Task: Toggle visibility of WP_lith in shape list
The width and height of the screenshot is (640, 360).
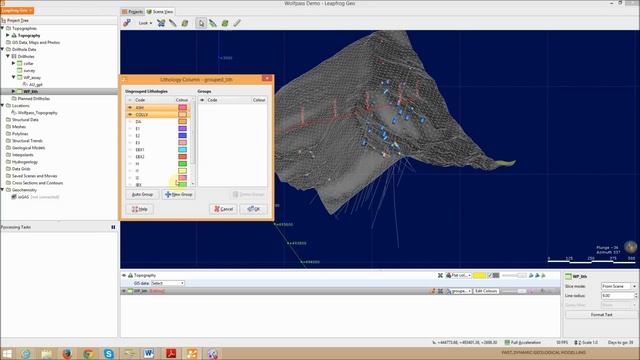Action: [124, 291]
